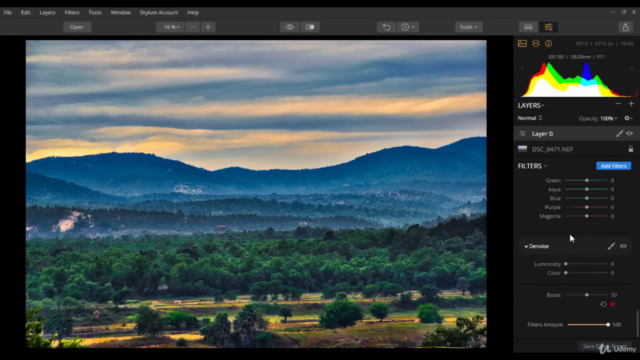Toggle the before/after compare view icon

pos(310,27)
